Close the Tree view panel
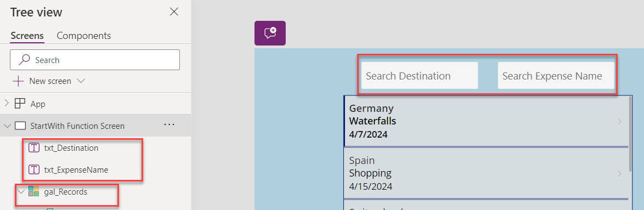 174,12
